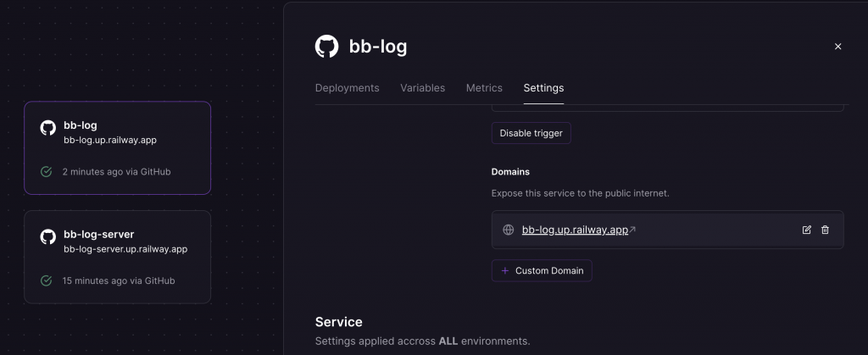
Task: Click the external link arrow after domain
Action: point(632,230)
